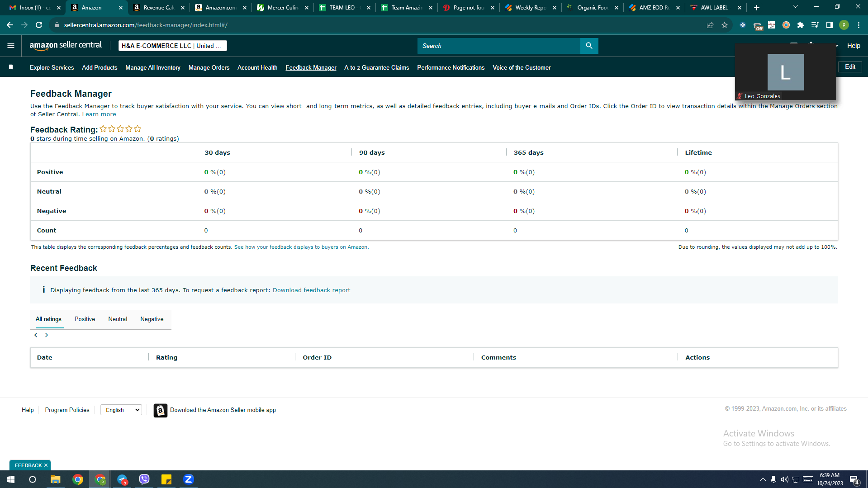Click the share page icon in address bar
The height and width of the screenshot is (488, 868).
coord(710,25)
